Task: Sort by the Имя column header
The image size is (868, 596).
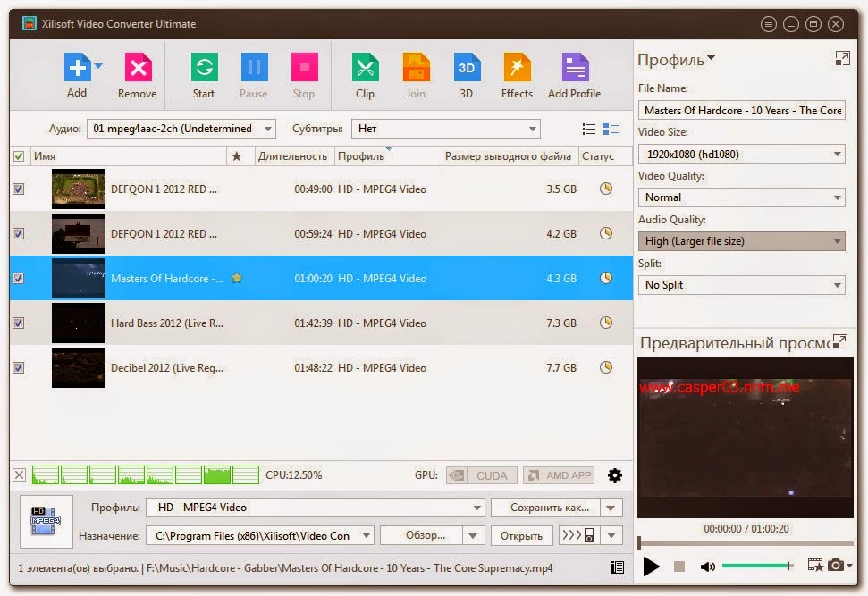Action: click(129, 156)
